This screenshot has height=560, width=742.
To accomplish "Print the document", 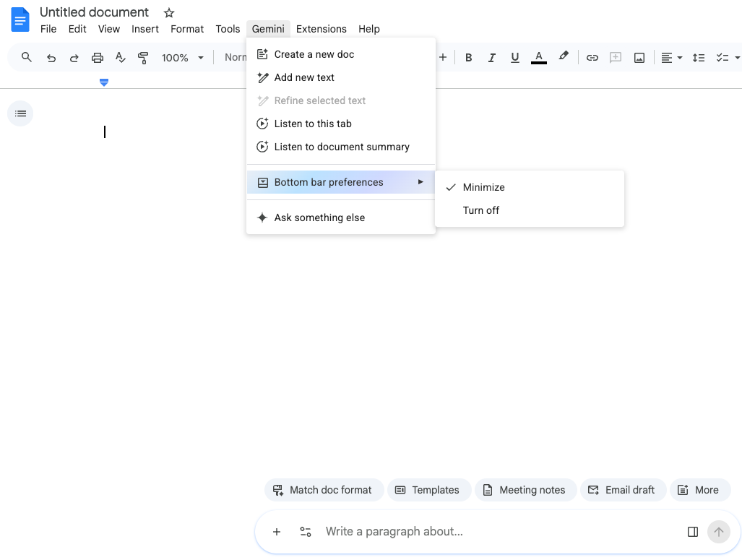I will (97, 58).
